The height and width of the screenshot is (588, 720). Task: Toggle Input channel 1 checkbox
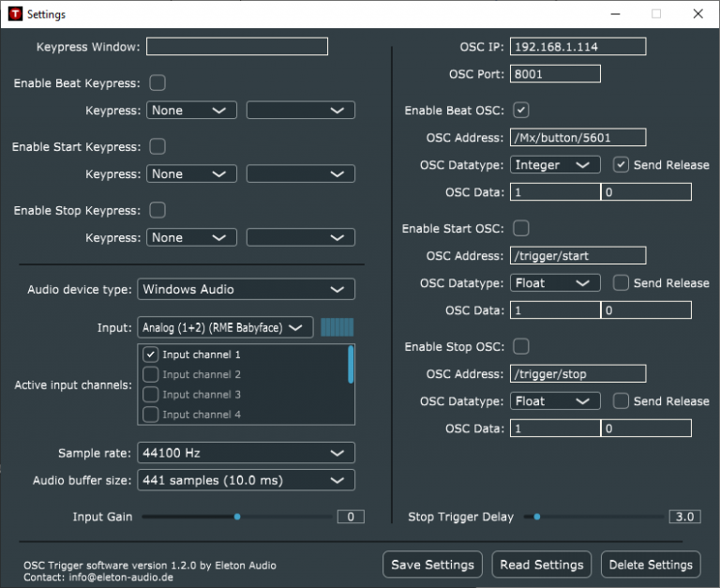coord(150,354)
